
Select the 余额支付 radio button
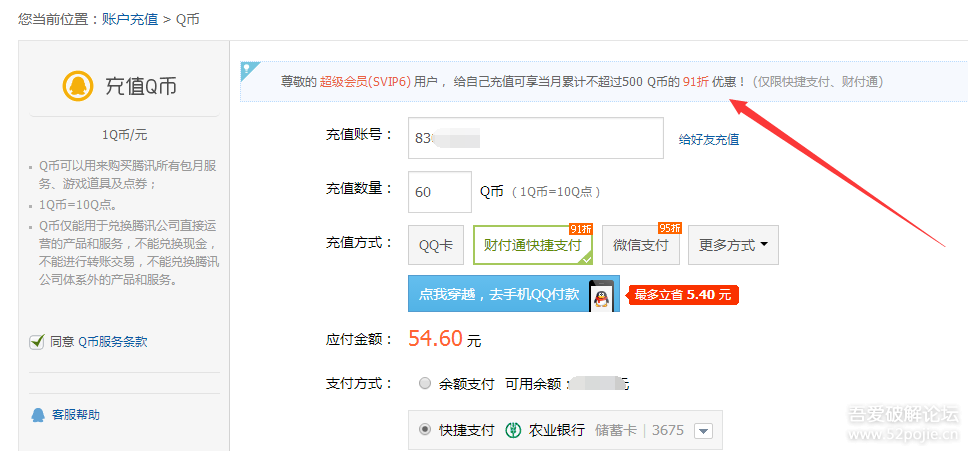click(425, 384)
